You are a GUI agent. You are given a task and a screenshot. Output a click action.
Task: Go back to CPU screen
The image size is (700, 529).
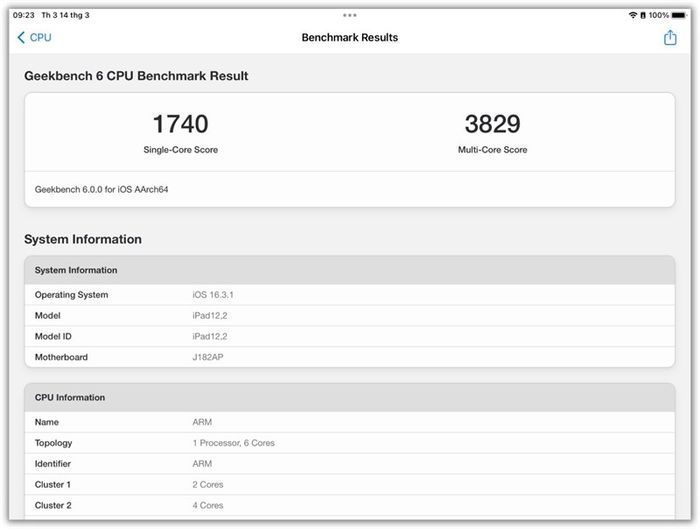pyautogui.click(x=34, y=37)
